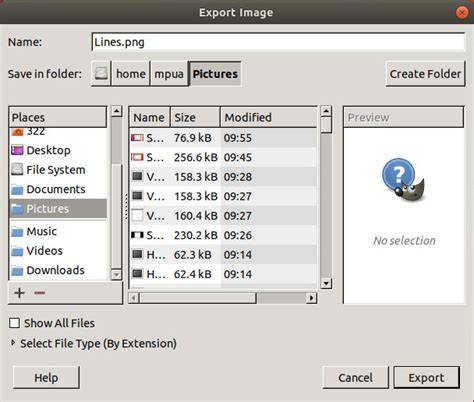Sort files by Size column

tap(195, 117)
